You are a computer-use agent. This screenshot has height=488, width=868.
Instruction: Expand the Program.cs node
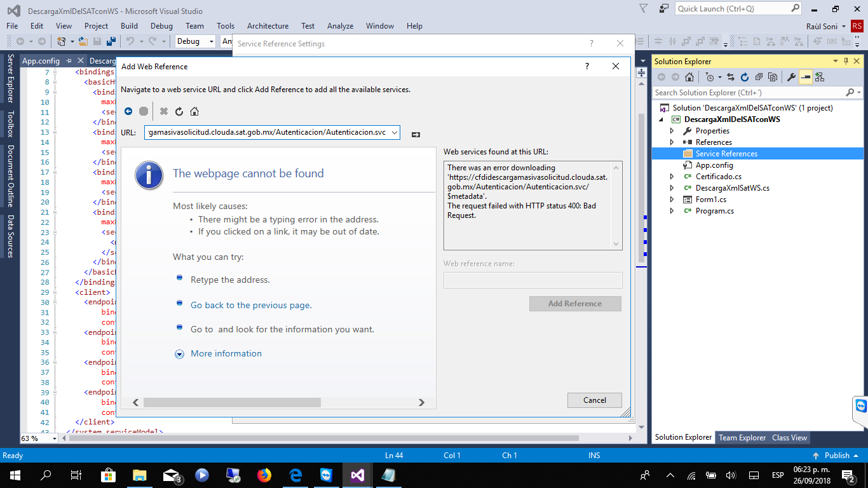(x=672, y=211)
